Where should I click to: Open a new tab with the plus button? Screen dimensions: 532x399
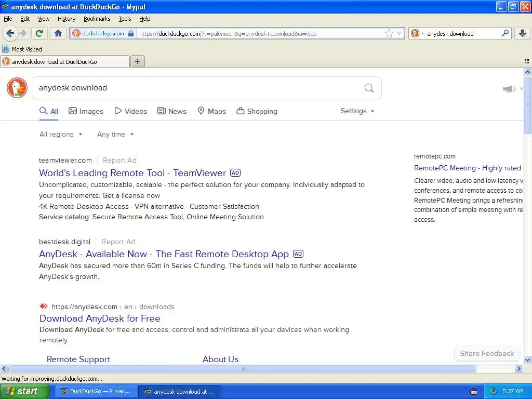(137, 61)
